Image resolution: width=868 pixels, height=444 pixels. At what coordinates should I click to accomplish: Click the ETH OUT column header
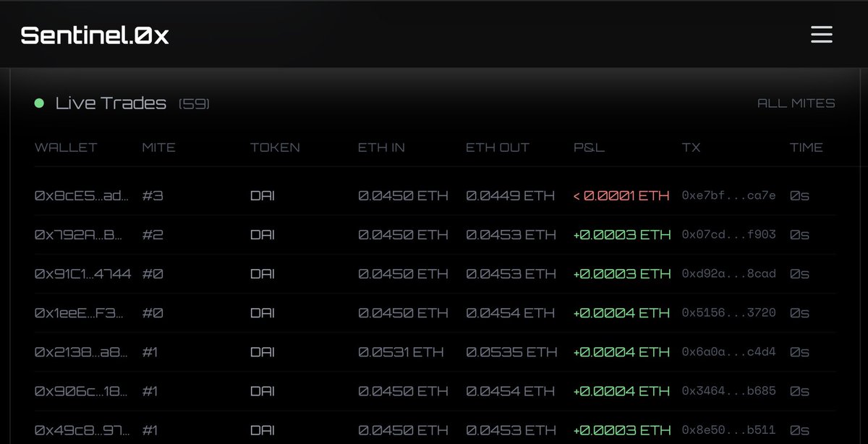(498, 148)
